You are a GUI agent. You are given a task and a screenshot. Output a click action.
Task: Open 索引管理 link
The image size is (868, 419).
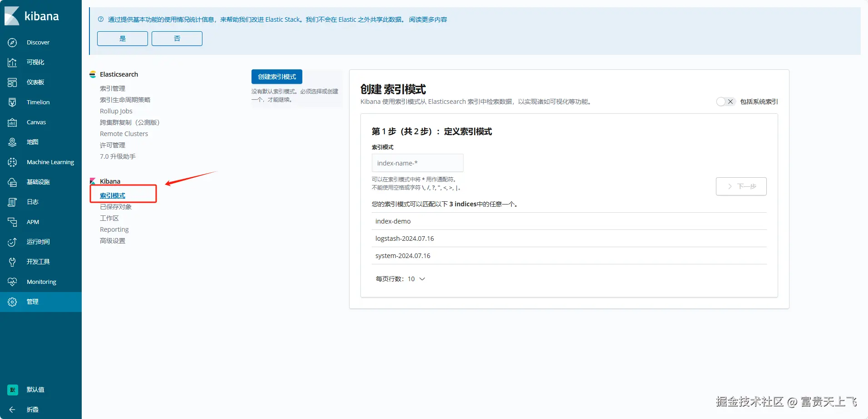click(113, 88)
